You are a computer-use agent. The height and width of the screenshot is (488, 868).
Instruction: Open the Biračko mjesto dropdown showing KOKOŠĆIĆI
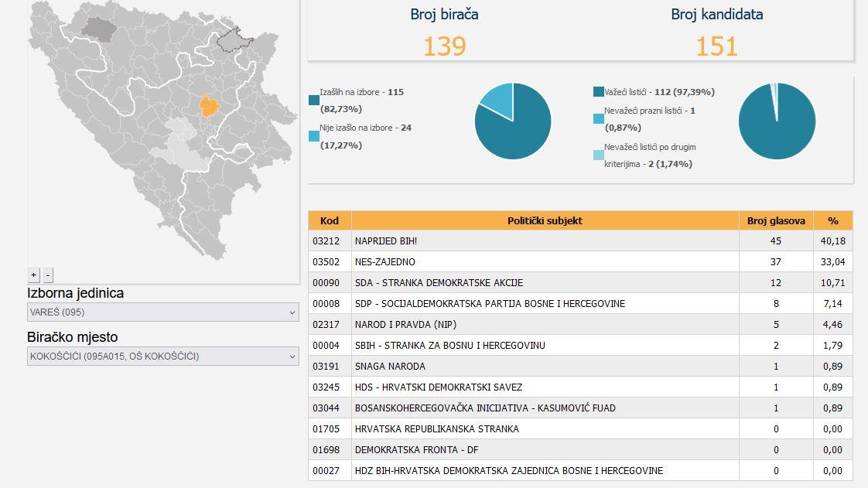point(162,357)
